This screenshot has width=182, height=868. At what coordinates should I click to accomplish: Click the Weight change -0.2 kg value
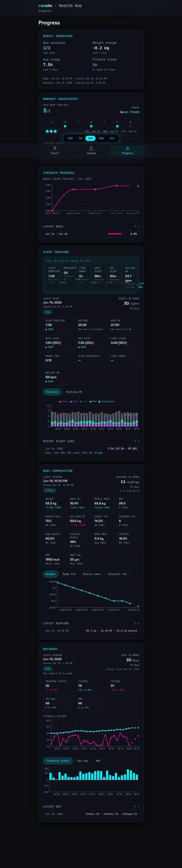coord(101,48)
